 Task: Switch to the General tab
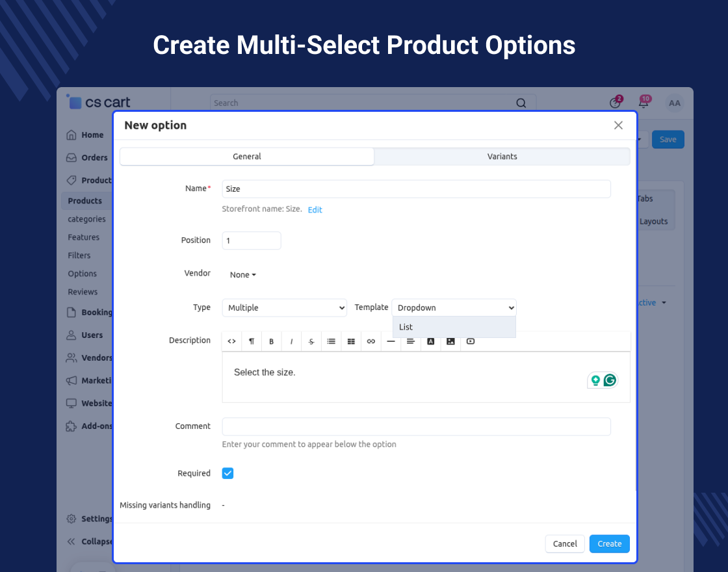(247, 157)
